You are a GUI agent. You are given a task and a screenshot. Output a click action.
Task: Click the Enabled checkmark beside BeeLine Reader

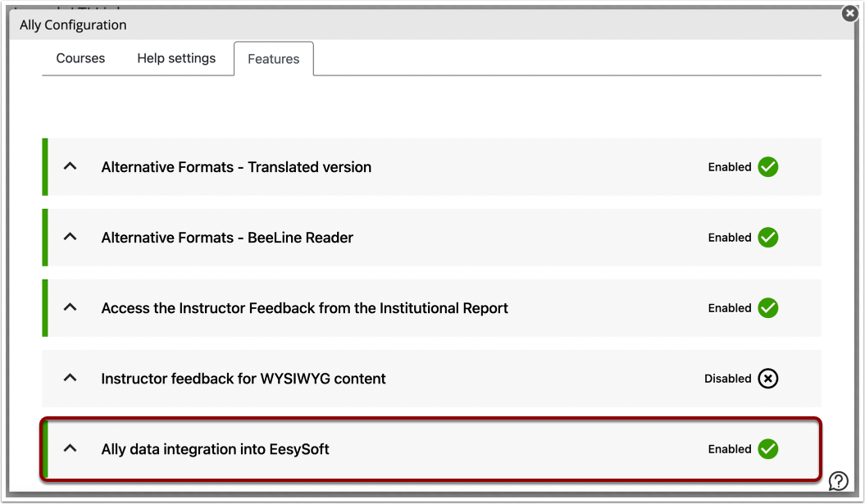[x=767, y=238]
